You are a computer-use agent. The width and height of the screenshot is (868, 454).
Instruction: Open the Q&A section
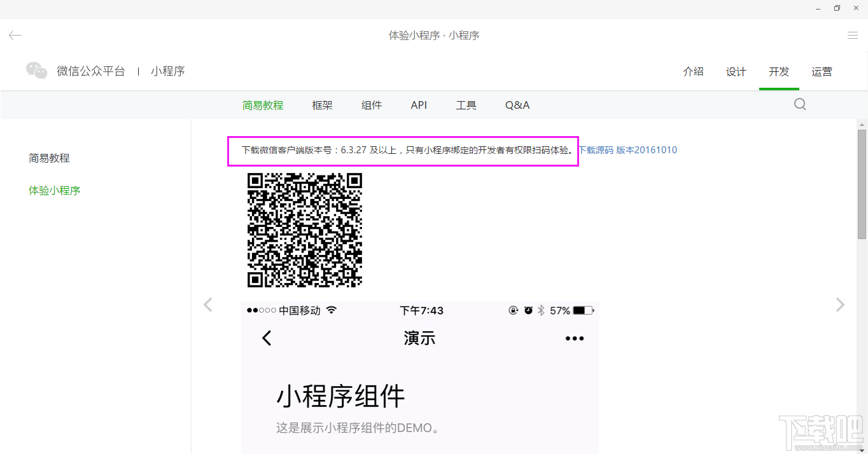point(517,105)
